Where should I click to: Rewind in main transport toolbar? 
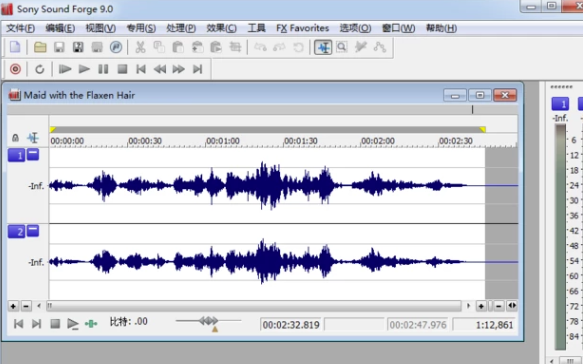(x=160, y=69)
